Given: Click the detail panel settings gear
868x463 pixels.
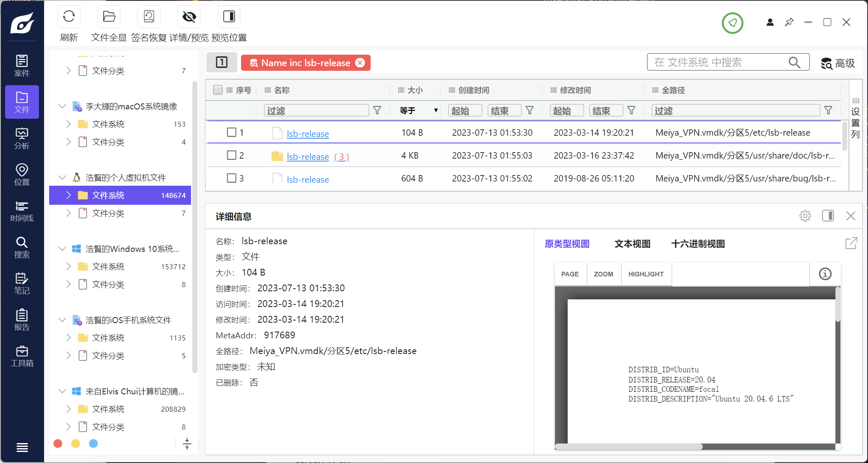Looking at the screenshot, I should click(805, 216).
